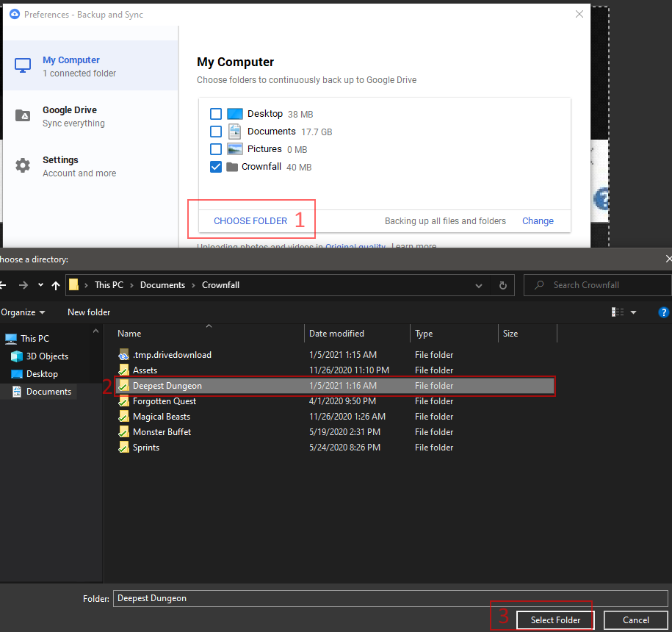Click the Google Drive sidebar icon
672x632 pixels.
click(23, 116)
